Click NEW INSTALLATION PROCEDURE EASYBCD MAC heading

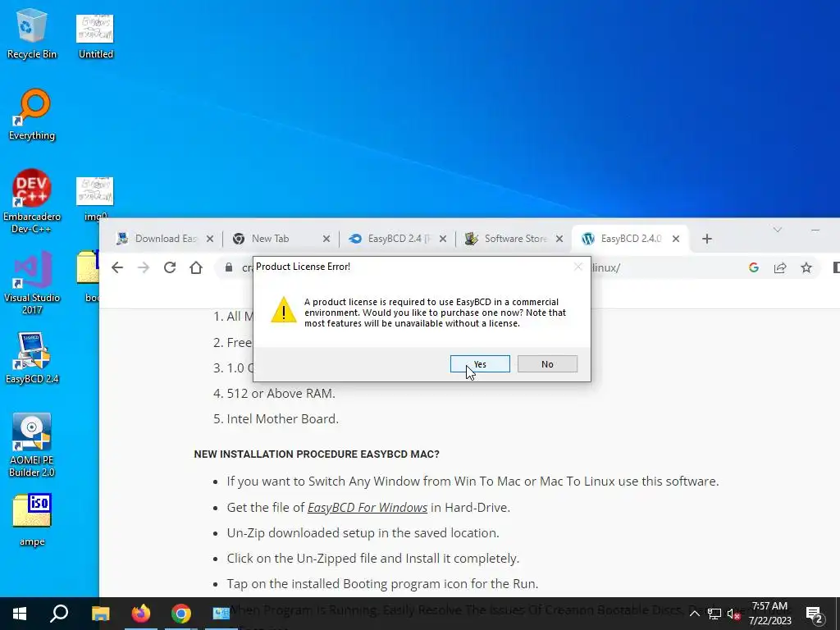coord(317,454)
